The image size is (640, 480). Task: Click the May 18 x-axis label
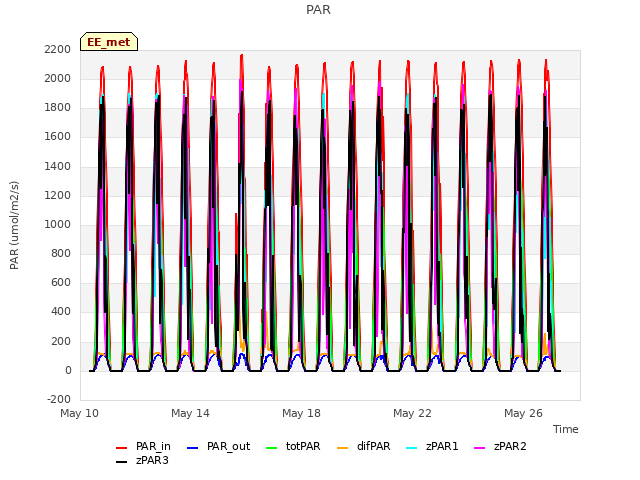pos(302,413)
